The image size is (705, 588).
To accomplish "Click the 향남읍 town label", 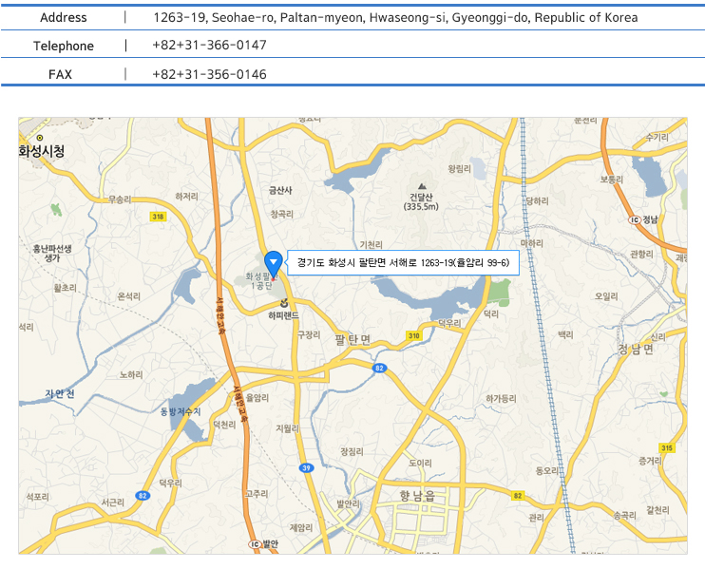I will click(417, 496).
